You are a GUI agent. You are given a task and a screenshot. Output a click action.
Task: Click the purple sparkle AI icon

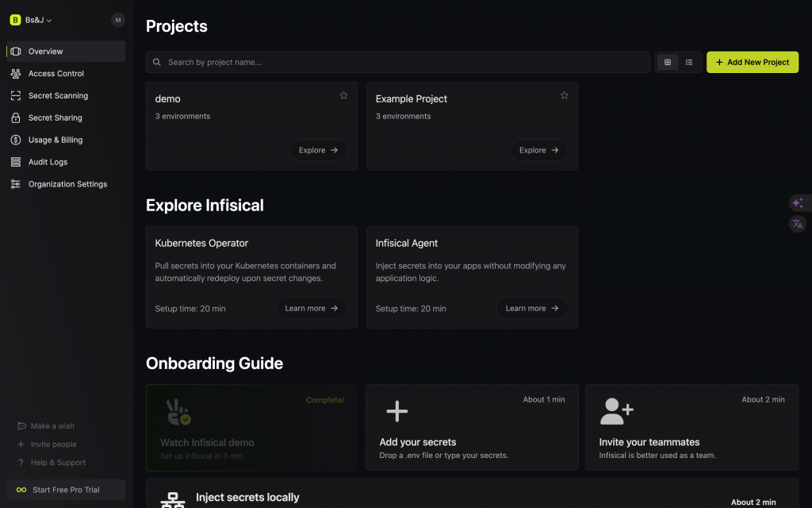(798, 202)
